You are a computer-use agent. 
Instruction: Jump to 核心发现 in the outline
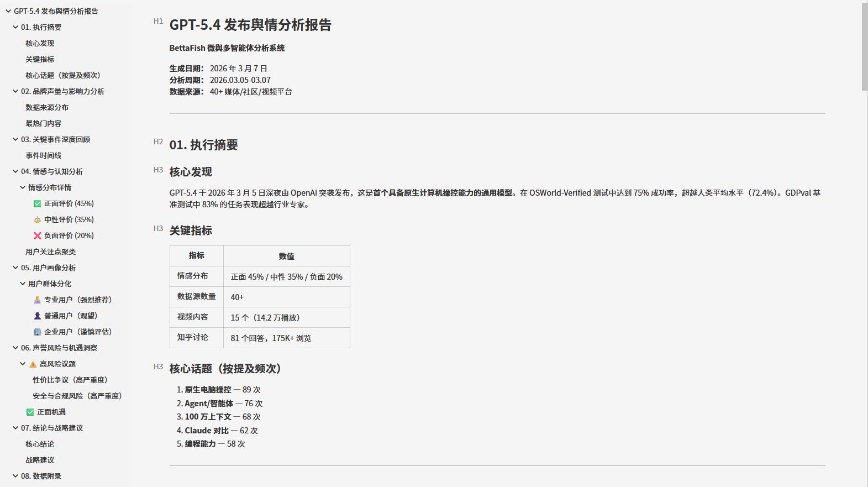click(40, 43)
